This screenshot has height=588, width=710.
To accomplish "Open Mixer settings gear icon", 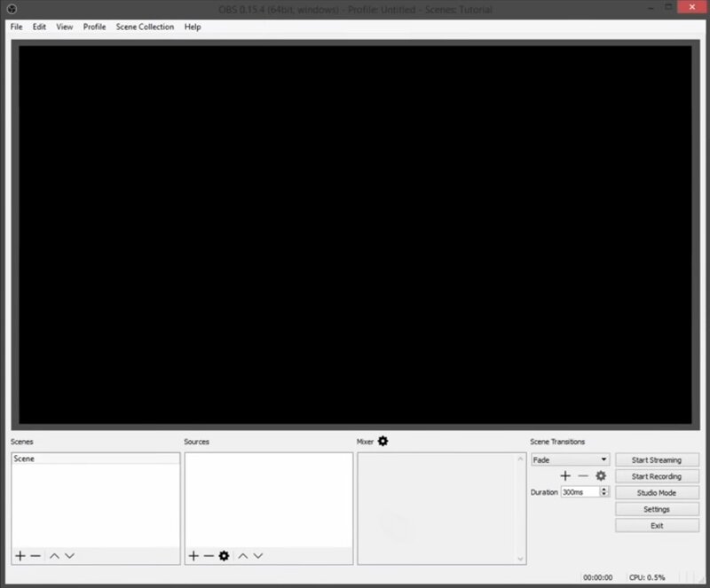I will tap(383, 441).
